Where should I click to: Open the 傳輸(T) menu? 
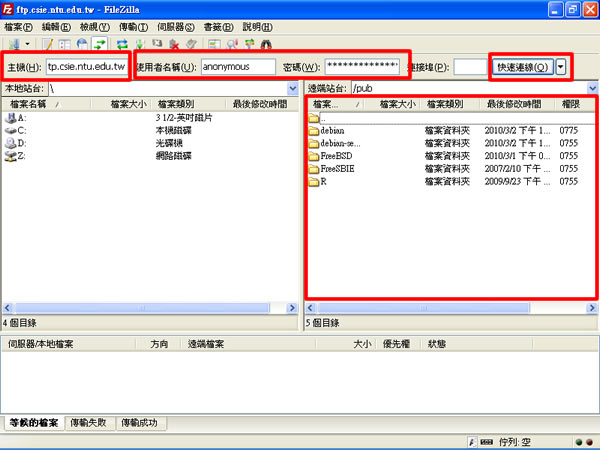pos(133,27)
